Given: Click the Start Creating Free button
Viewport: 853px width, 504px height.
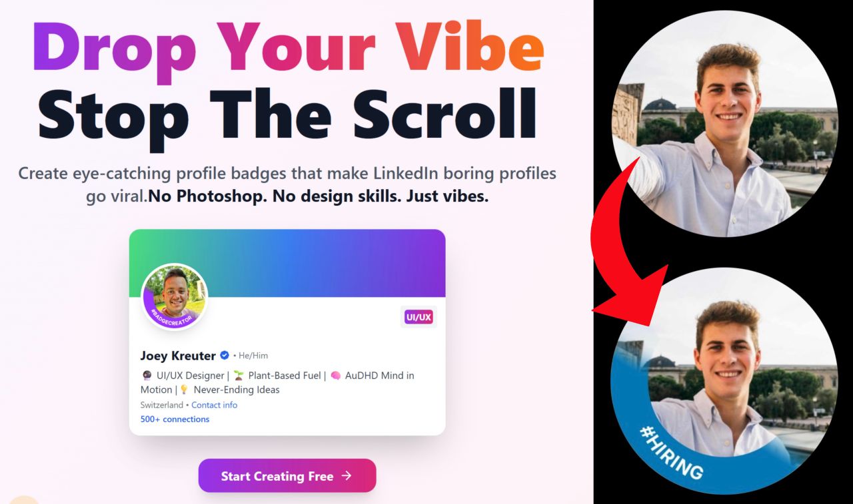Looking at the screenshot, I should tap(287, 475).
